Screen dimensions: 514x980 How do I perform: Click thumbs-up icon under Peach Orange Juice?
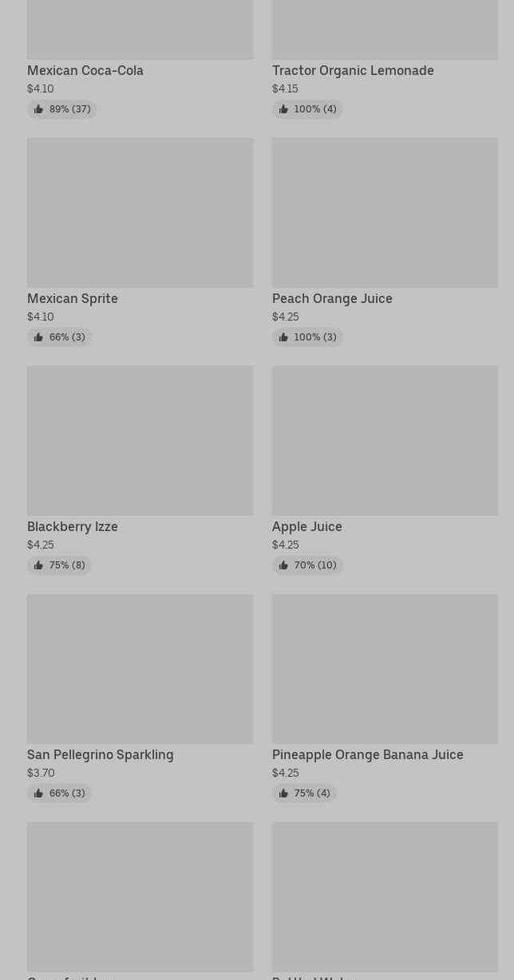[283, 337]
